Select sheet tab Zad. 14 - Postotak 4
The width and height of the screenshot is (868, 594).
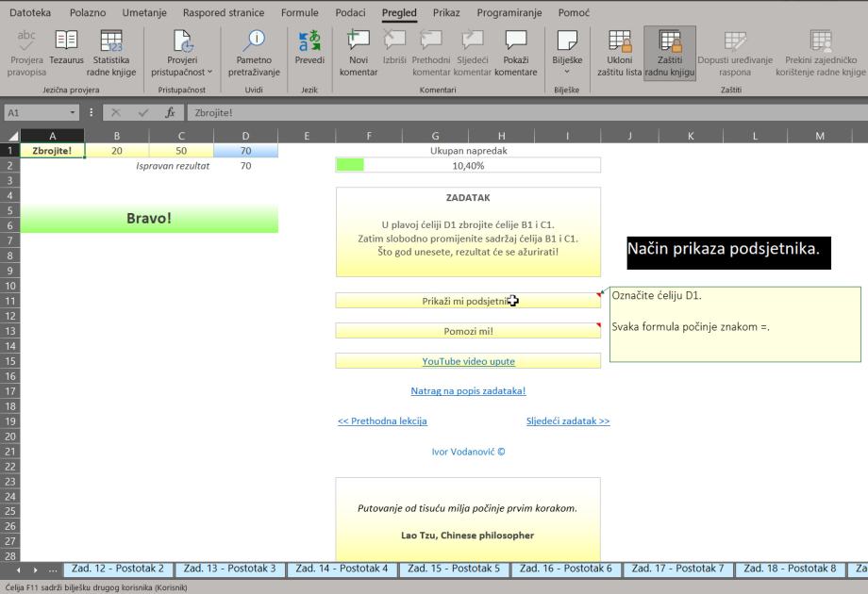tap(342, 569)
